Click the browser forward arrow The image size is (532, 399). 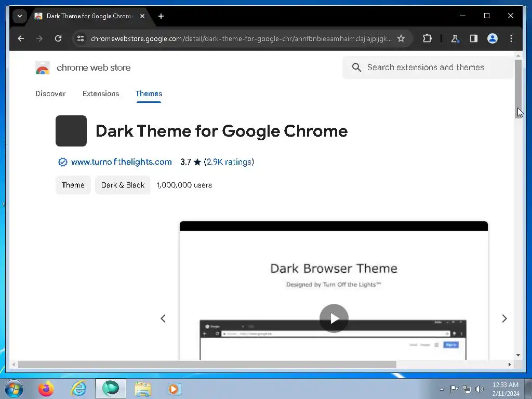tap(39, 38)
